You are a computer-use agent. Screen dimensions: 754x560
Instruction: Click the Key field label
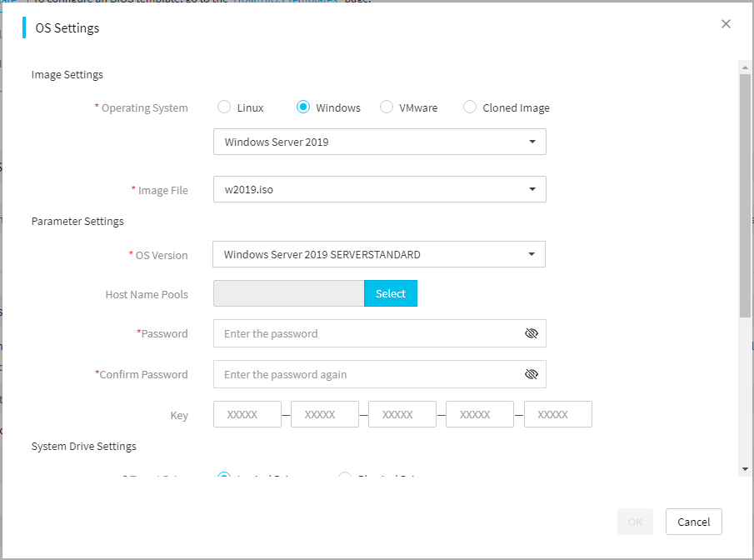tap(179, 415)
